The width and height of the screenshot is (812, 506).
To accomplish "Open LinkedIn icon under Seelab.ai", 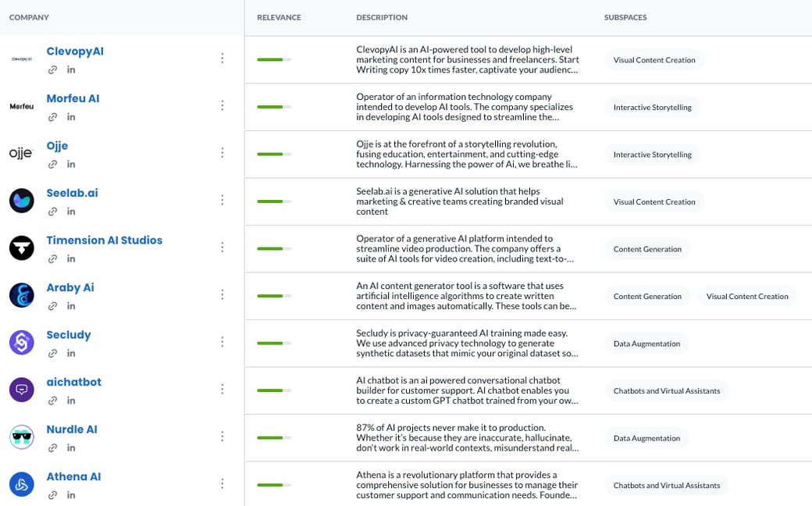I will (x=71, y=212).
